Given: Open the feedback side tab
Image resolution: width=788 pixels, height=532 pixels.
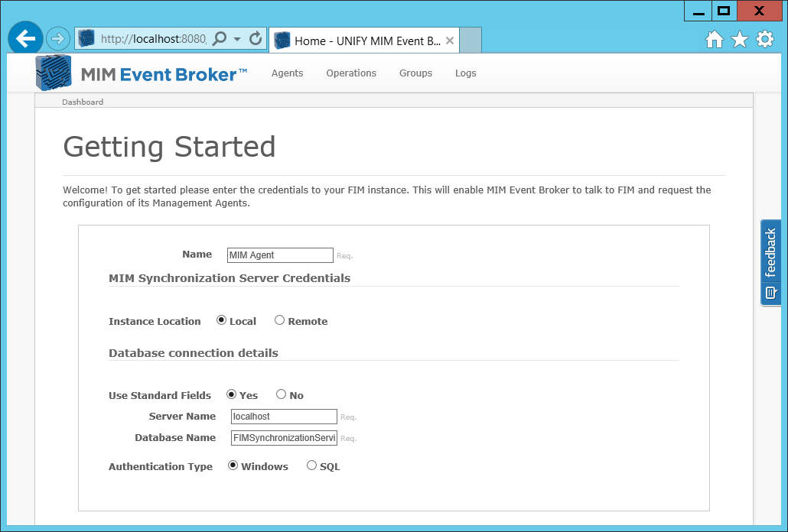Looking at the screenshot, I should [770, 262].
